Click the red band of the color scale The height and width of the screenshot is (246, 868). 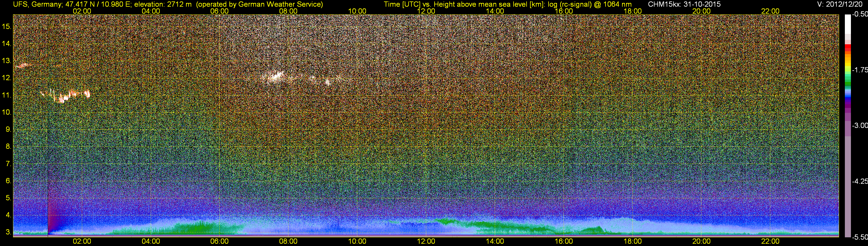847,47
